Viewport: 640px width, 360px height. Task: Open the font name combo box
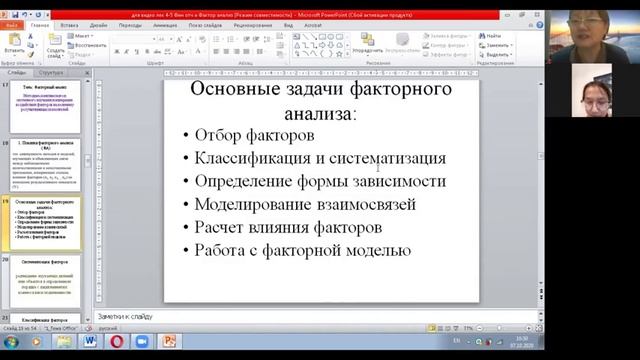pos(134,39)
